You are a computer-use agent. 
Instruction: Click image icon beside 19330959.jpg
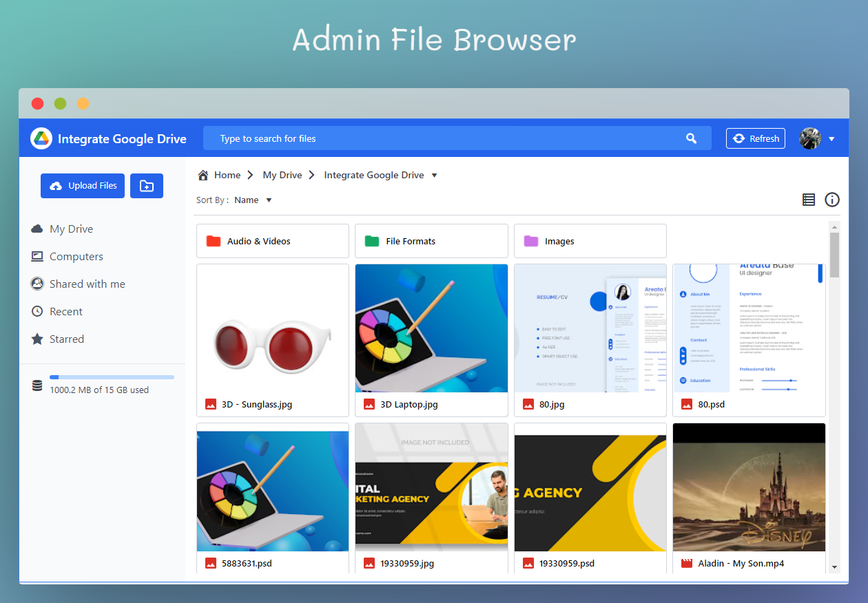click(x=369, y=563)
